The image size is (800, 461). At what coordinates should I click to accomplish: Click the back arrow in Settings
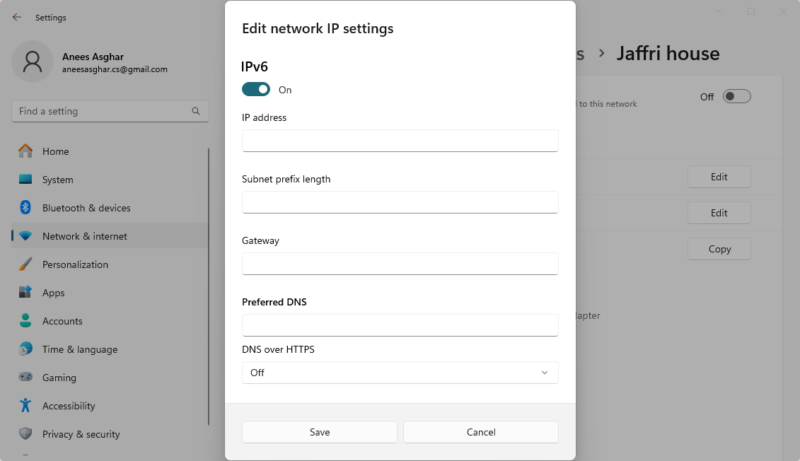coord(17,17)
